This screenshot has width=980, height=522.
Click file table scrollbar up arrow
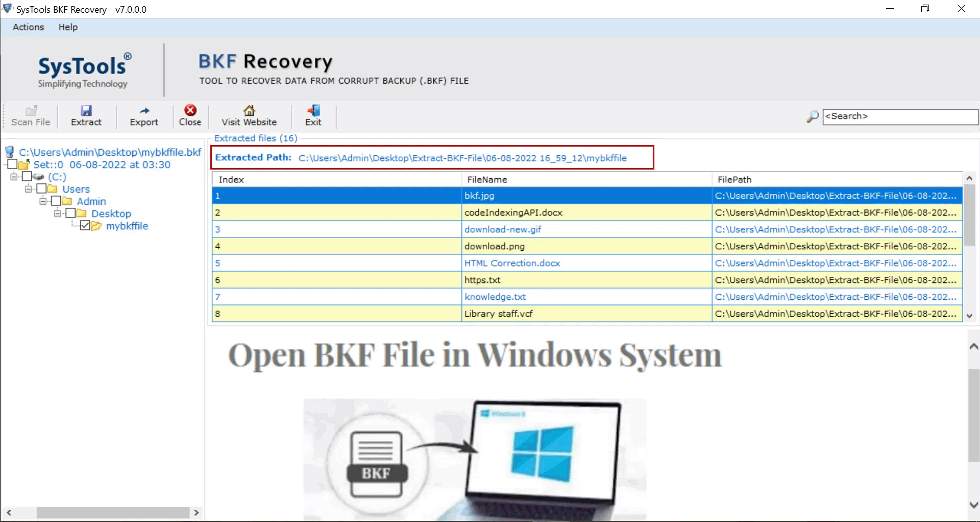click(x=969, y=178)
